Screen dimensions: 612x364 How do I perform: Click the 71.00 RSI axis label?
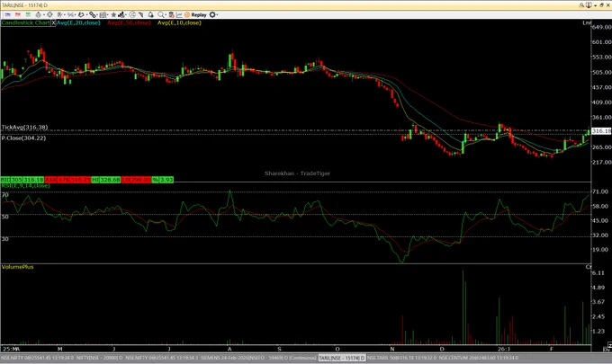click(x=600, y=191)
